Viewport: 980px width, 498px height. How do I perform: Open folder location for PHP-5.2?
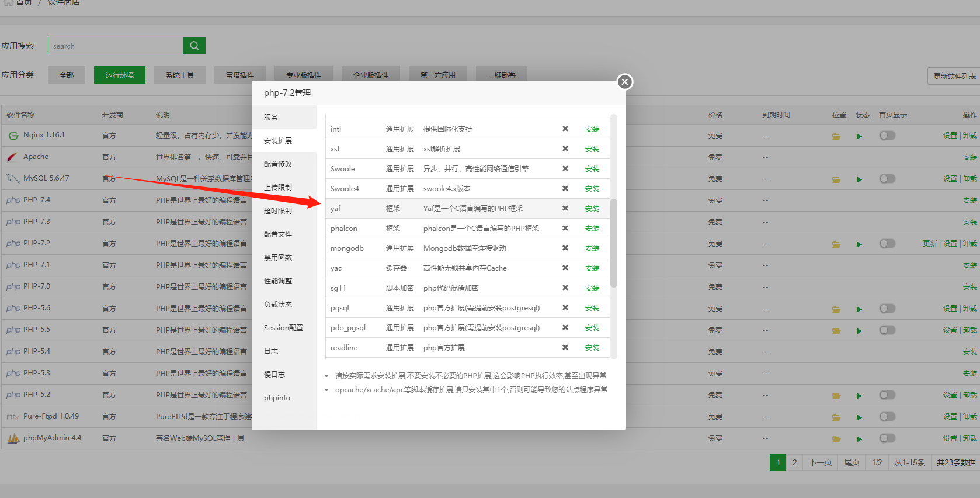coord(836,396)
